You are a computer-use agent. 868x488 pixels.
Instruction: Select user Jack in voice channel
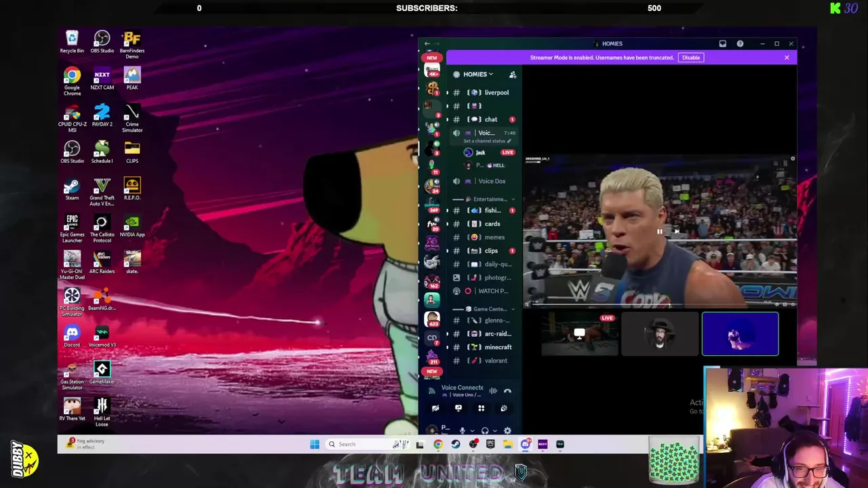[489, 152]
